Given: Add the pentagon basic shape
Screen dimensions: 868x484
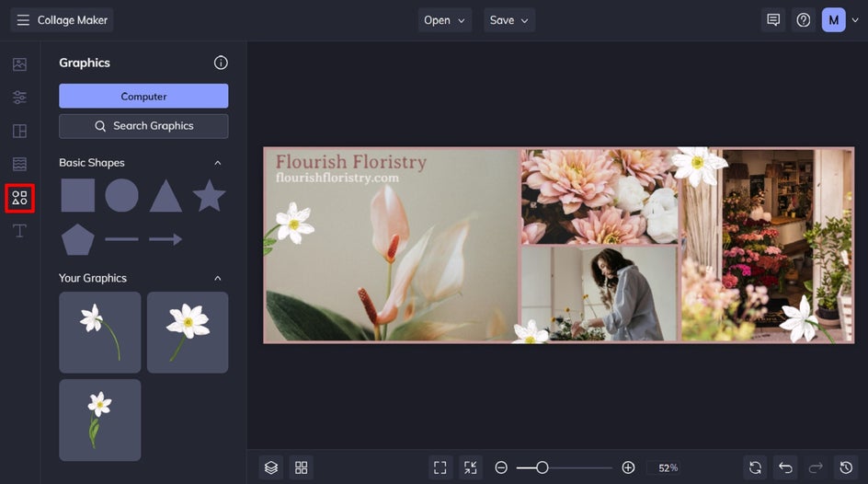Looking at the screenshot, I should [77, 239].
